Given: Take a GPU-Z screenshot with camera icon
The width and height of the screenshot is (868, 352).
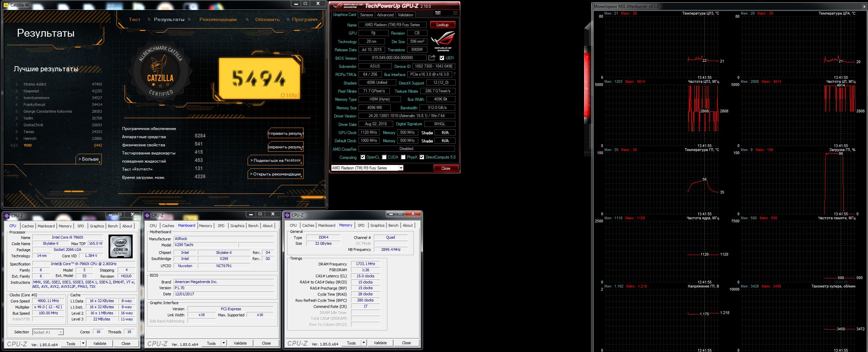Looking at the screenshot, I should [x=438, y=13].
